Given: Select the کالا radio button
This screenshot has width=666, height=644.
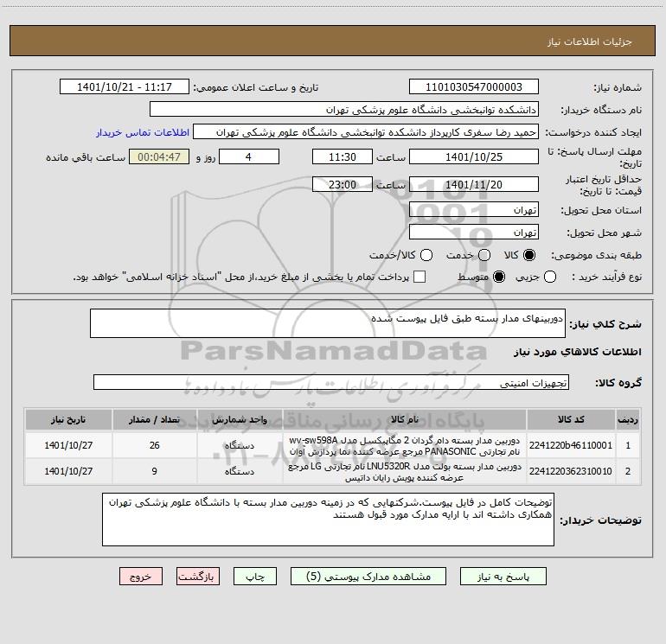Looking at the screenshot, I should coord(529,255).
